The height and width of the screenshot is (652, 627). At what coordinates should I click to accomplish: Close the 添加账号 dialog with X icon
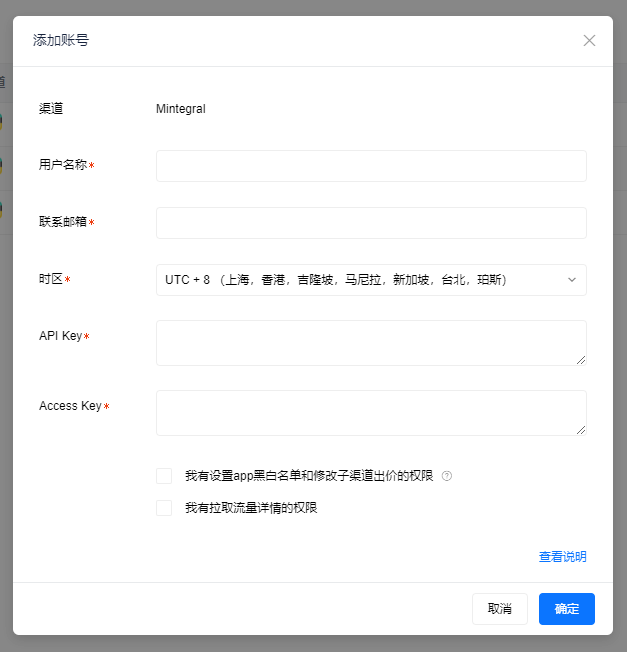pos(589,41)
